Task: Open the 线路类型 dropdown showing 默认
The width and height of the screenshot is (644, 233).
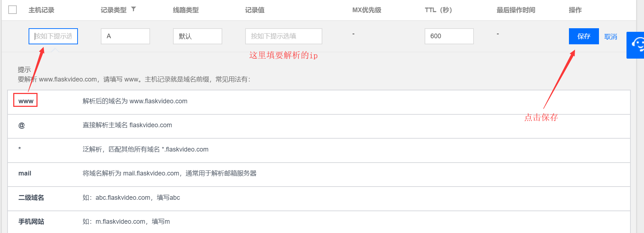Action: tap(198, 36)
